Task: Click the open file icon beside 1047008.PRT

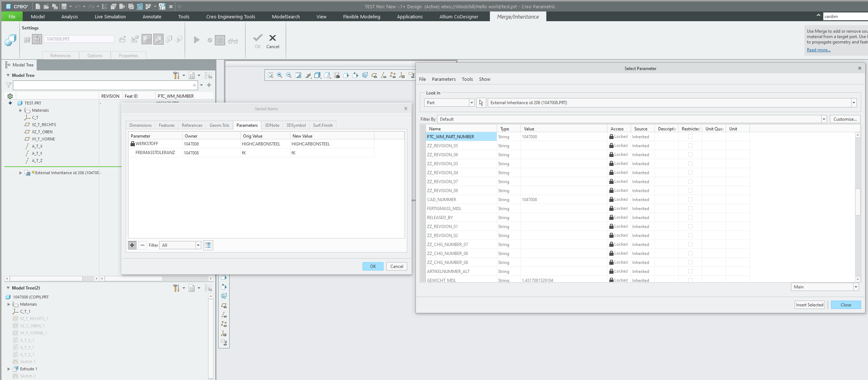Action: pyautogui.click(x=123, y=39)
